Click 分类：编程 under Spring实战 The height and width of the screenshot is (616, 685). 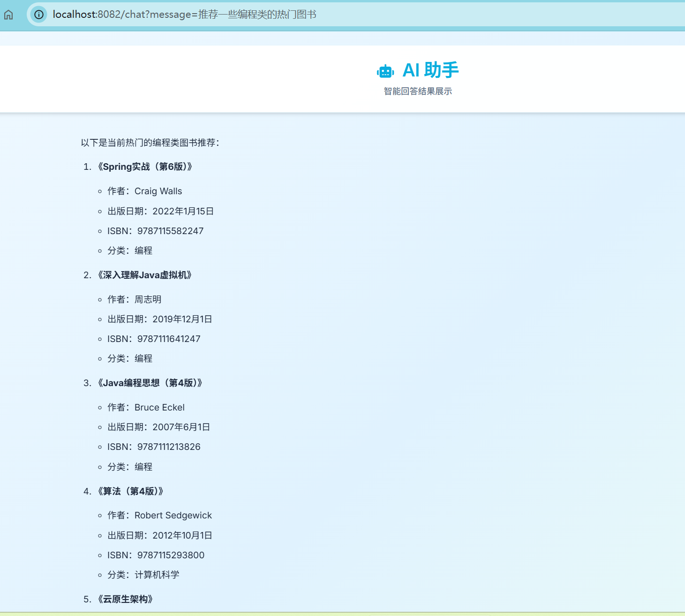[x=130, y=251]
